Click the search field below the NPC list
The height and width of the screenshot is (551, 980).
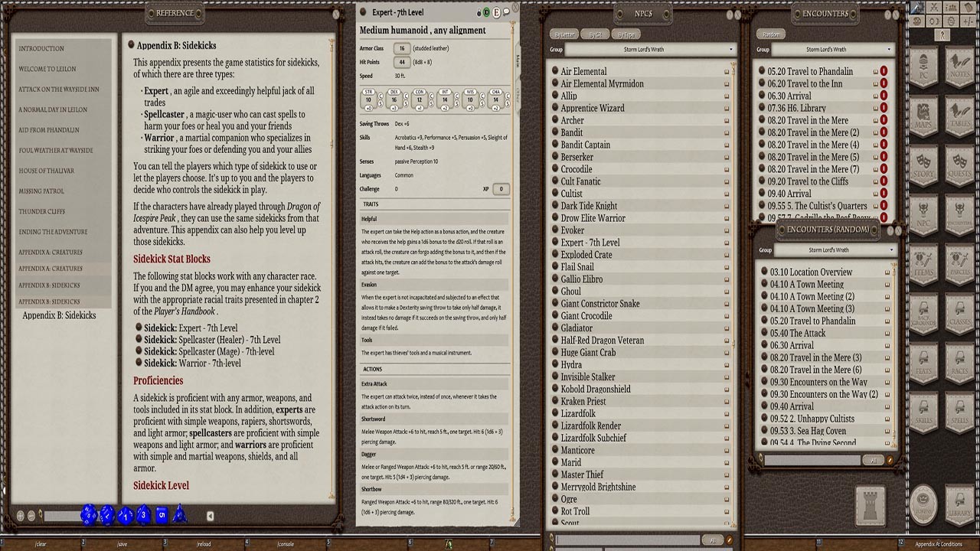pos(628,539)
